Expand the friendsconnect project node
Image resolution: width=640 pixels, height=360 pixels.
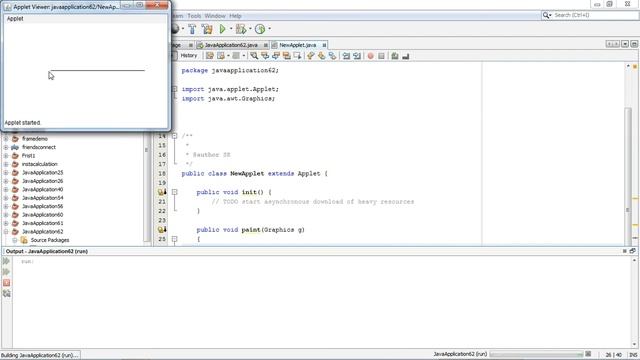(x=6, y=147)
